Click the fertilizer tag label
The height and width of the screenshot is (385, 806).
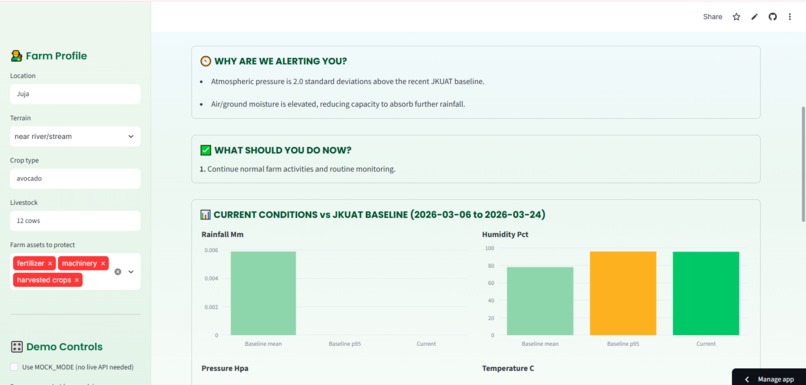[x=31, y=263]
